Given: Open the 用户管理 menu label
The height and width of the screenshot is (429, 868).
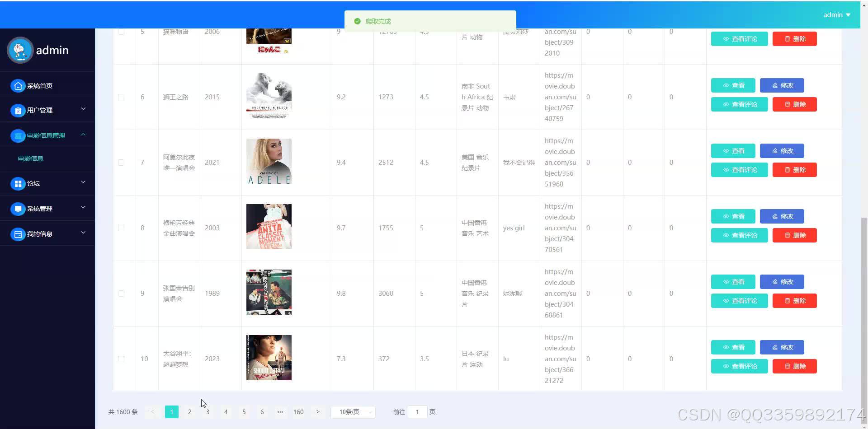Looking at the screenshot, I should (x=40, y=110).
